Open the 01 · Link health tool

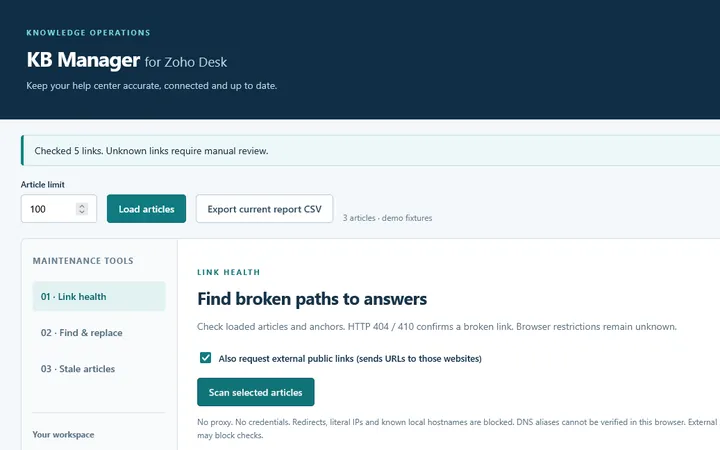coord(99,297)
